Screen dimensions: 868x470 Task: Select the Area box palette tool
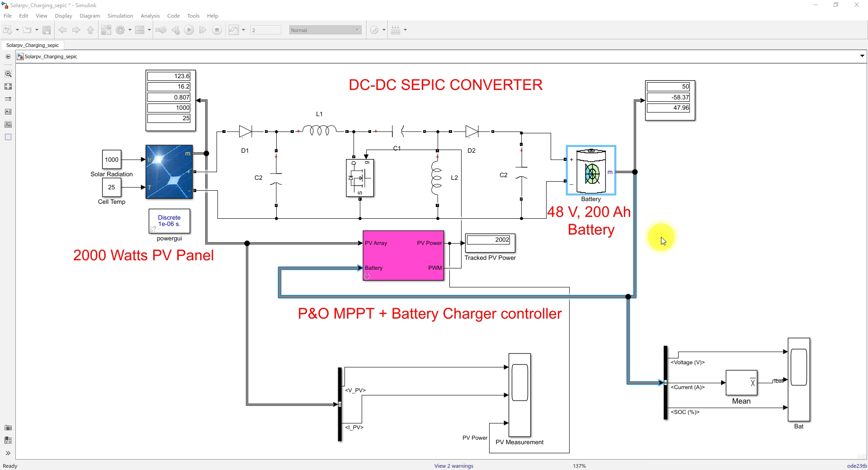coord(8,137)
